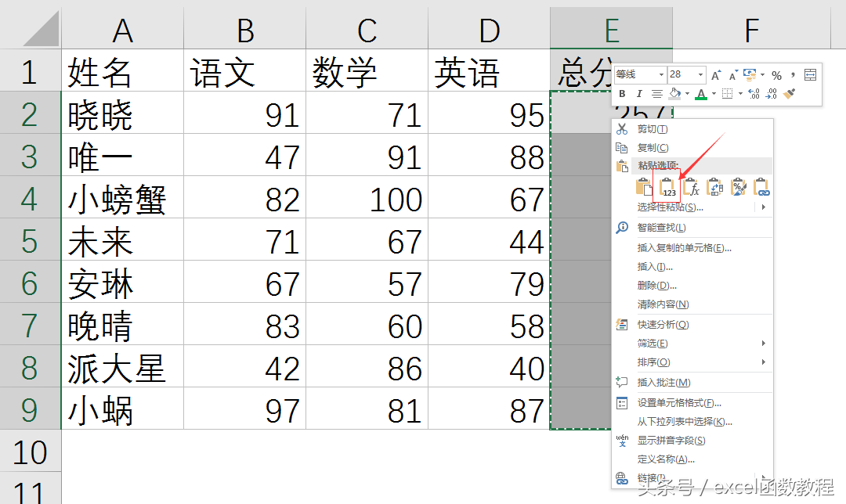The width and height of the screenshot is (846, 504).
Task: Open the font size 28 dropdown
Action: click(700, 75)
